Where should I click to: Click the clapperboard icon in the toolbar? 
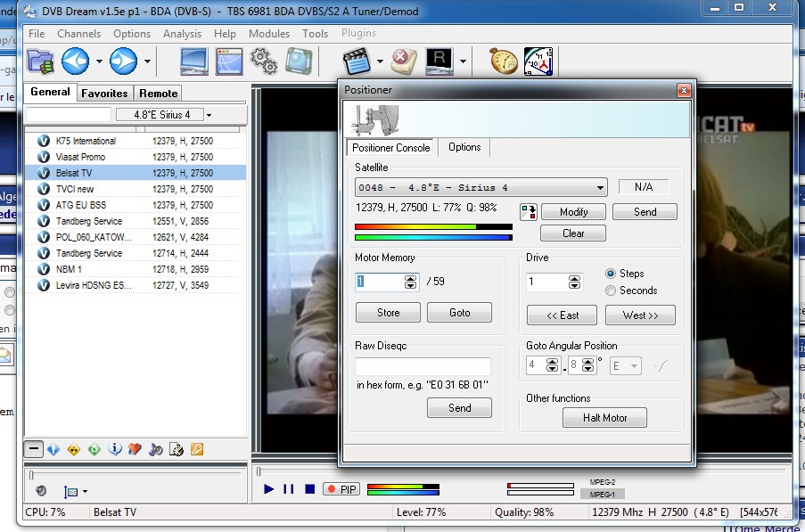[357, 61]
